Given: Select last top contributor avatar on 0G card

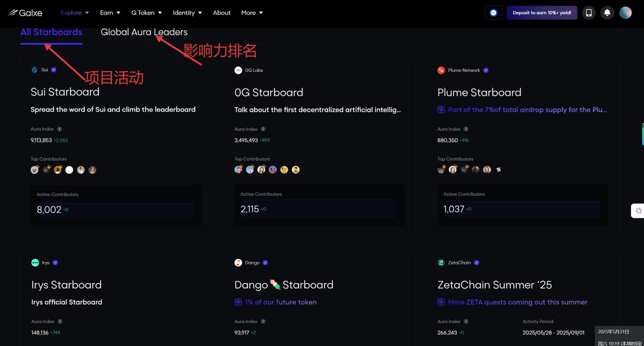Looking at the screenshot, I should [x=296, y=170].
